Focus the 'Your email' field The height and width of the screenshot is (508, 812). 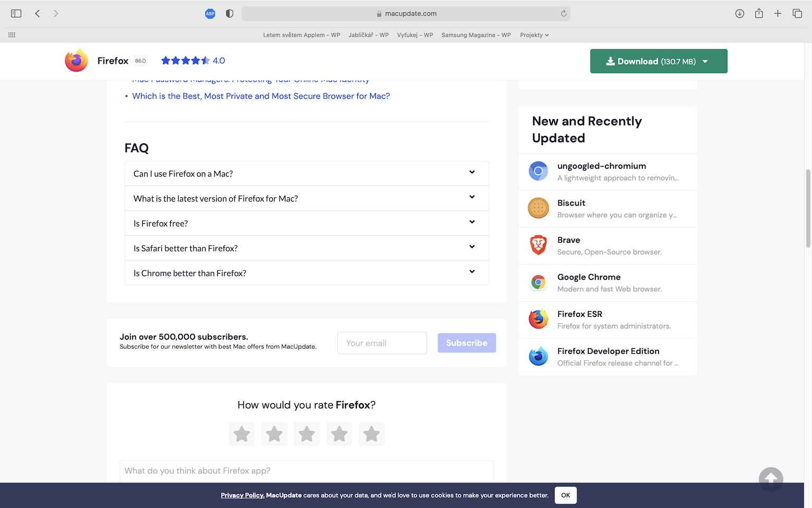pos(382,343)
